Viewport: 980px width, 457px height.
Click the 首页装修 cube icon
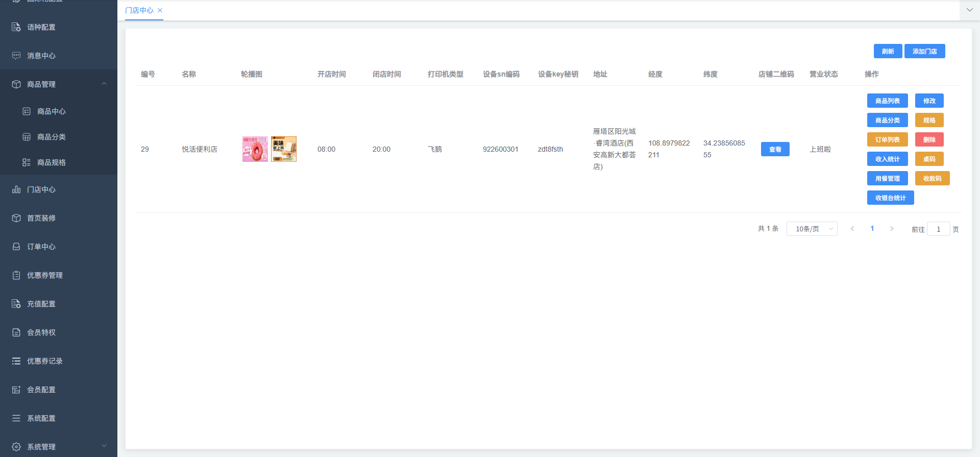(x=16, y=218)
